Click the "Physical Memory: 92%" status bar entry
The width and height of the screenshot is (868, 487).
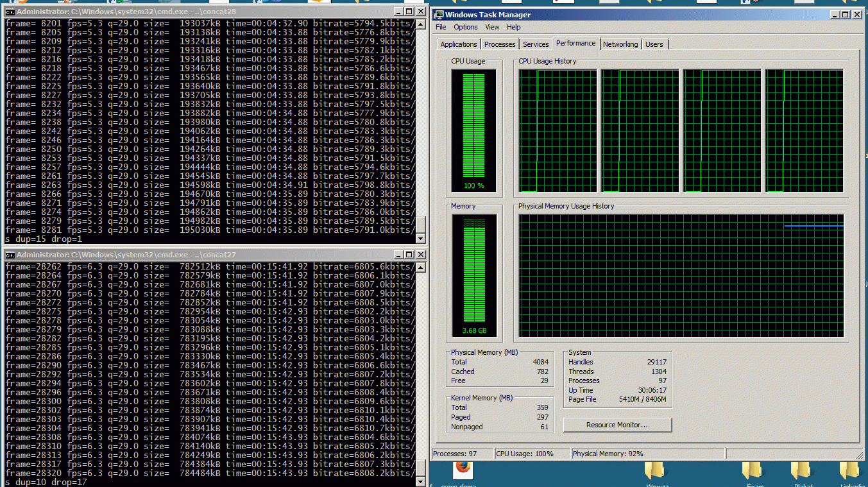tap(648, 454)
